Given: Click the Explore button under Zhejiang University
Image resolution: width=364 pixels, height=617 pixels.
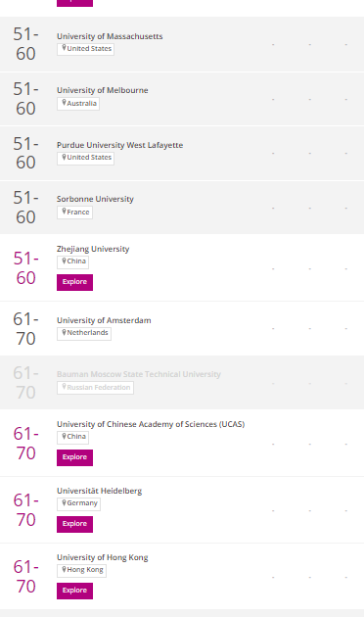Looking at the screenshot, I should [74, 282].
